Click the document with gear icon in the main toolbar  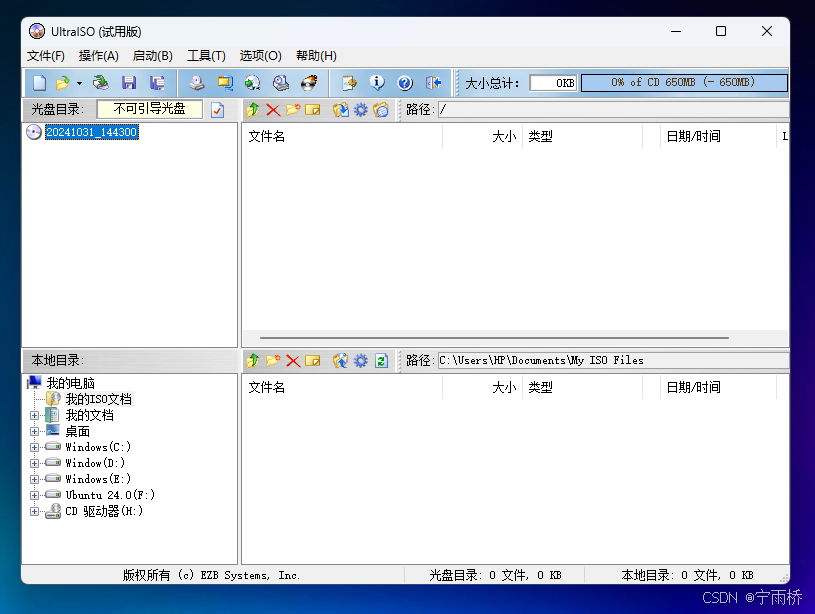(349, 83)
